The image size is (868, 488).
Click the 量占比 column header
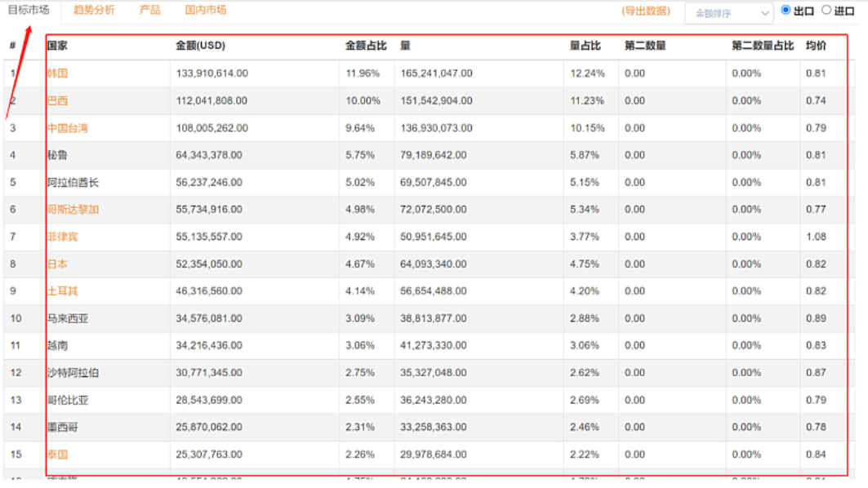click(x=585, y=46)
